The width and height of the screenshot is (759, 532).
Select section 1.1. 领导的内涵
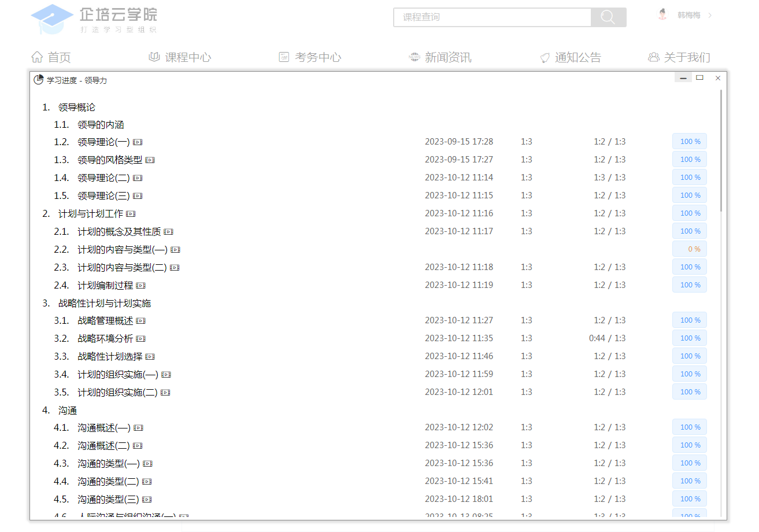pyautogui.click(x=89, y=125)
